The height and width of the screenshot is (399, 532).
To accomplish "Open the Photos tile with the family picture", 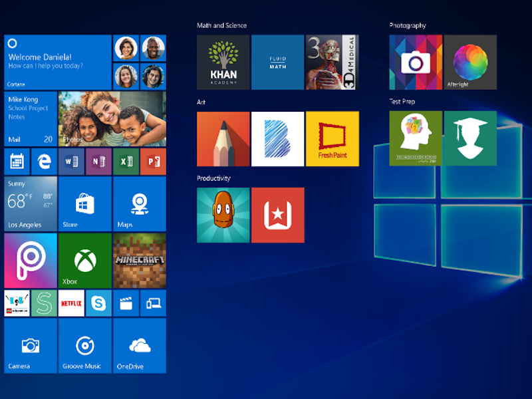I will [x=112, y=119].
